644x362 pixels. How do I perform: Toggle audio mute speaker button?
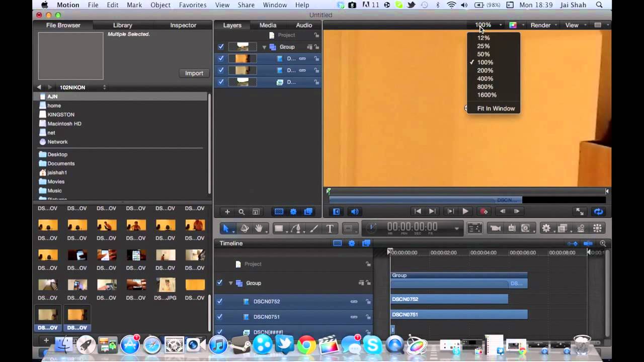355,212
